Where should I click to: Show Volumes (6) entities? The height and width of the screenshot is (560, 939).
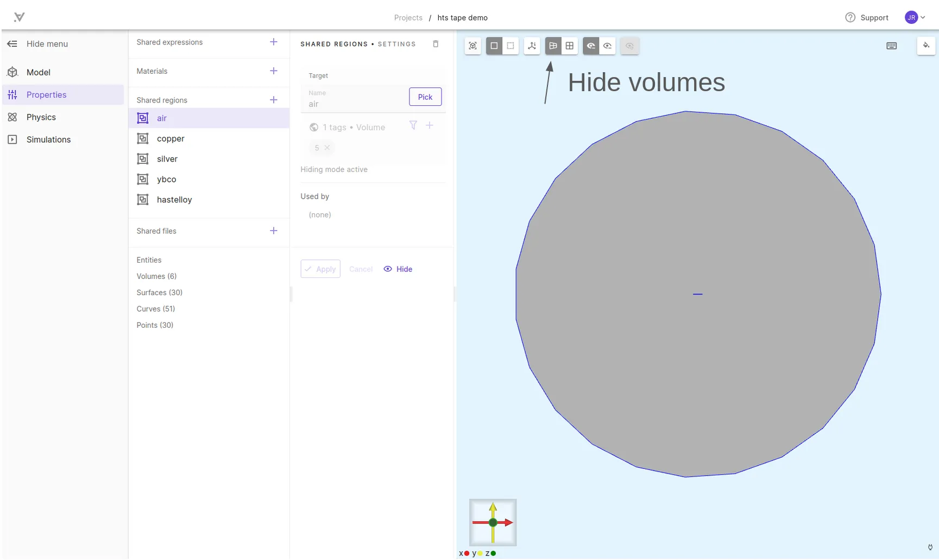tap(156, 276)
